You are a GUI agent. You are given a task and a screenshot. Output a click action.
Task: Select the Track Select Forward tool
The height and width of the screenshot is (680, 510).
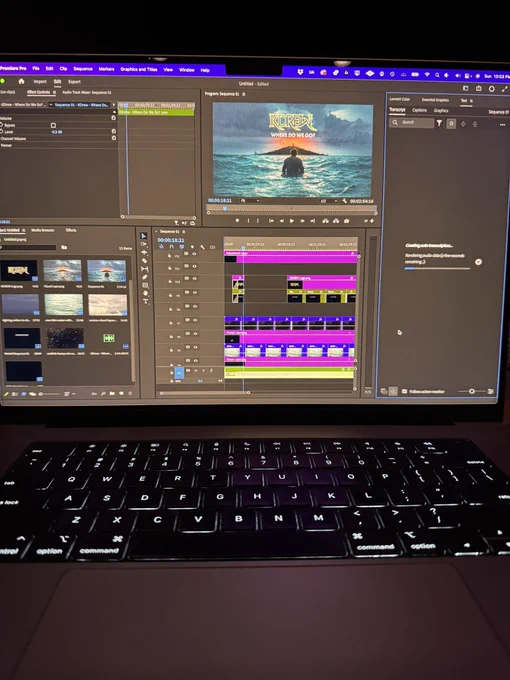pos(144,244)
